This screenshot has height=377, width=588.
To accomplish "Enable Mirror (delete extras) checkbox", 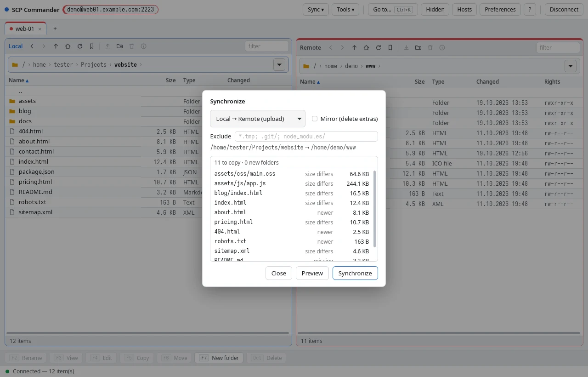I will (x=315, y=119).
